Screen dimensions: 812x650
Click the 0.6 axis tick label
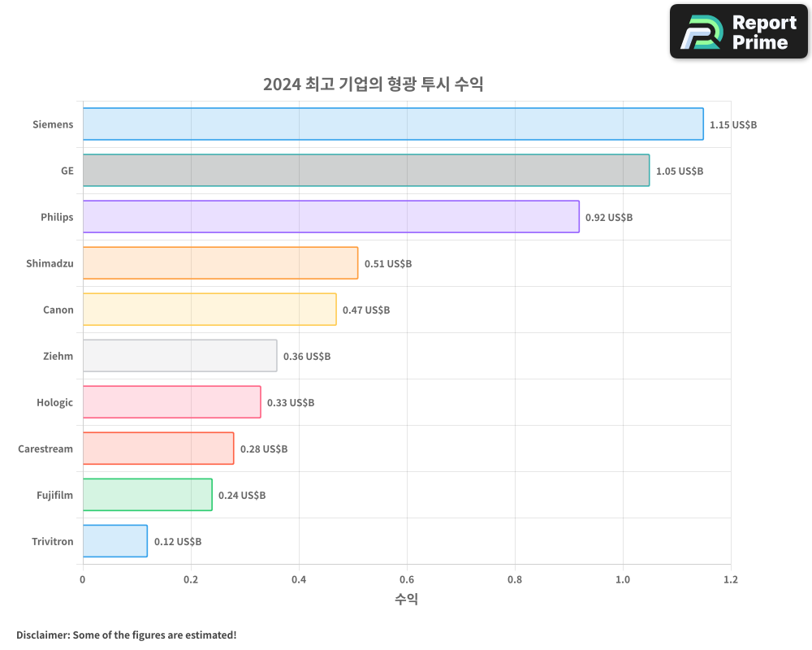pos(407,579)
